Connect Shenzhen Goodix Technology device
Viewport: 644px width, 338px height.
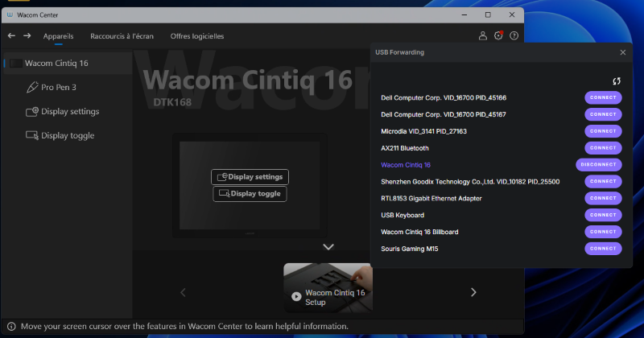[603, 182]
